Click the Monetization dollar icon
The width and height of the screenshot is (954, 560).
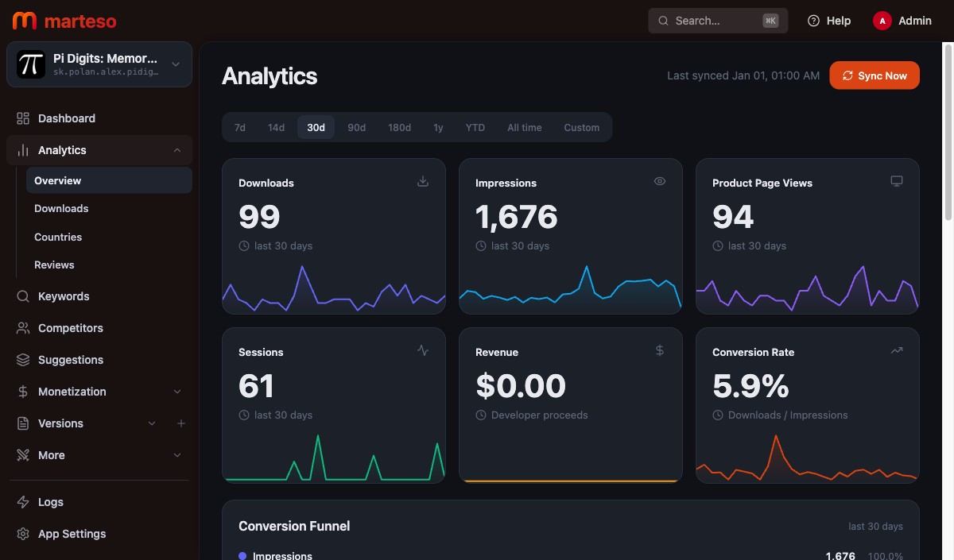[23, 392]
